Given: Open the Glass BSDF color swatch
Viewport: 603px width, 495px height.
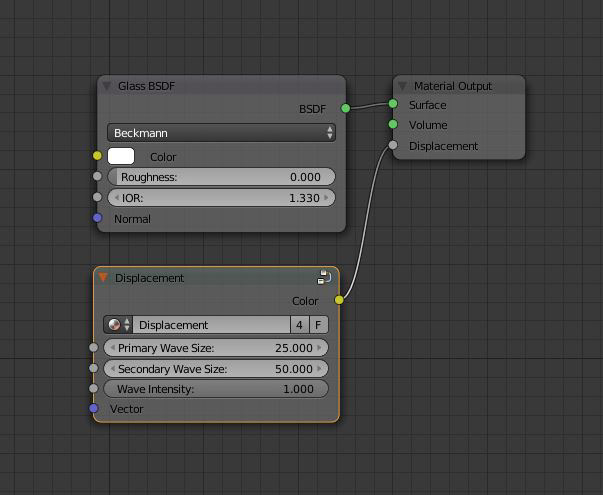Looking at the screenshot, I should point(121,156).
